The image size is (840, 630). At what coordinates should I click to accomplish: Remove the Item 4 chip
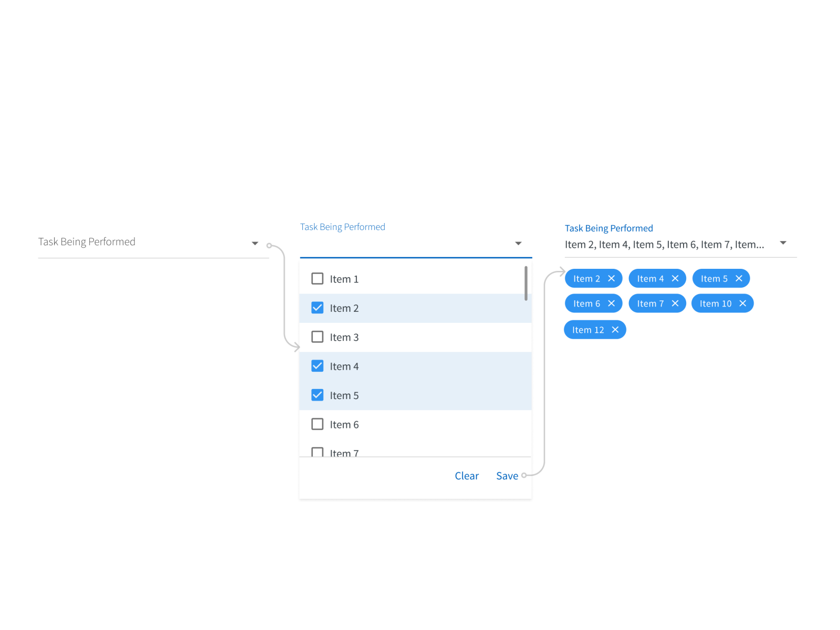coord(675,278)
